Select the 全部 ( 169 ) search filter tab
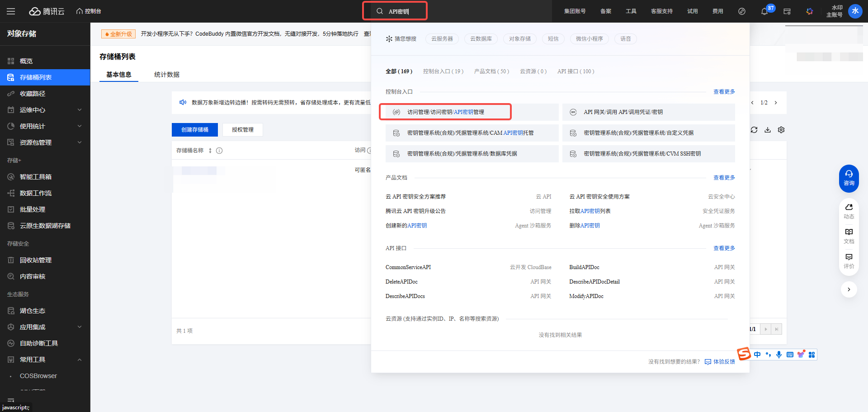 click(399, 71)
